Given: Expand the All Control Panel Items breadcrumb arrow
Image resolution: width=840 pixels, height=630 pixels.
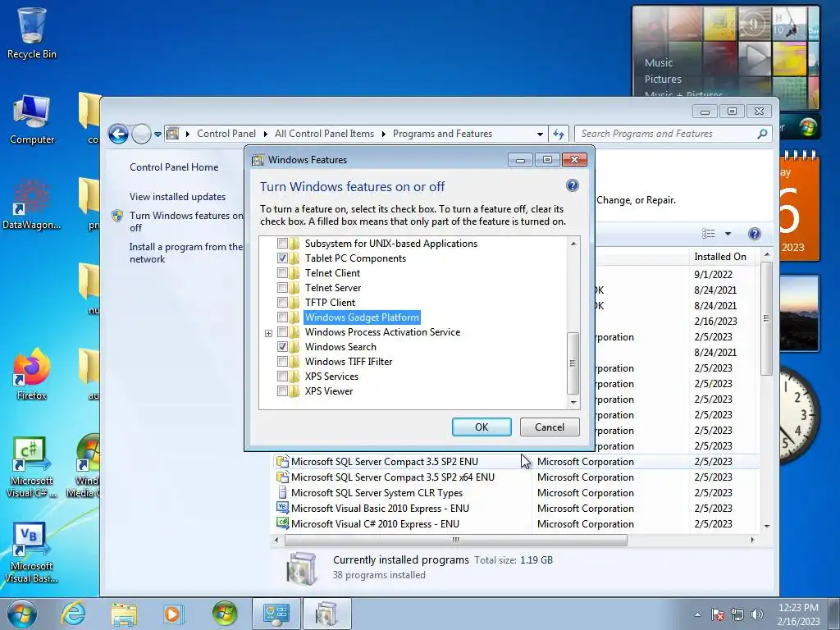Looking at the screenshot, I should point(384,134).
